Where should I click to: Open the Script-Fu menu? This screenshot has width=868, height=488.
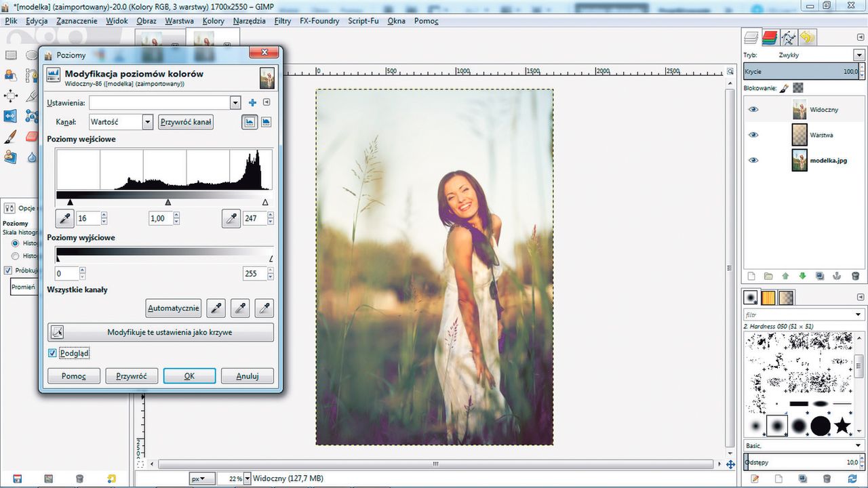363,21
